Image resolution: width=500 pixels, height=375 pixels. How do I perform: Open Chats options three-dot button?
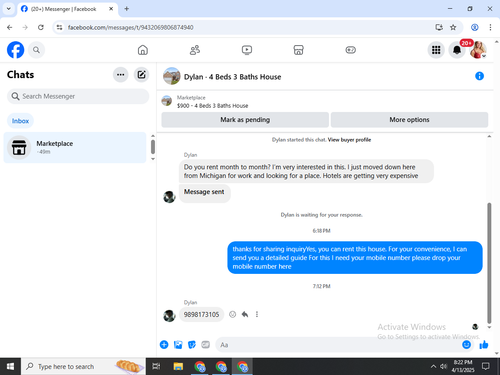pyautogui.click(x=121, y=75)
